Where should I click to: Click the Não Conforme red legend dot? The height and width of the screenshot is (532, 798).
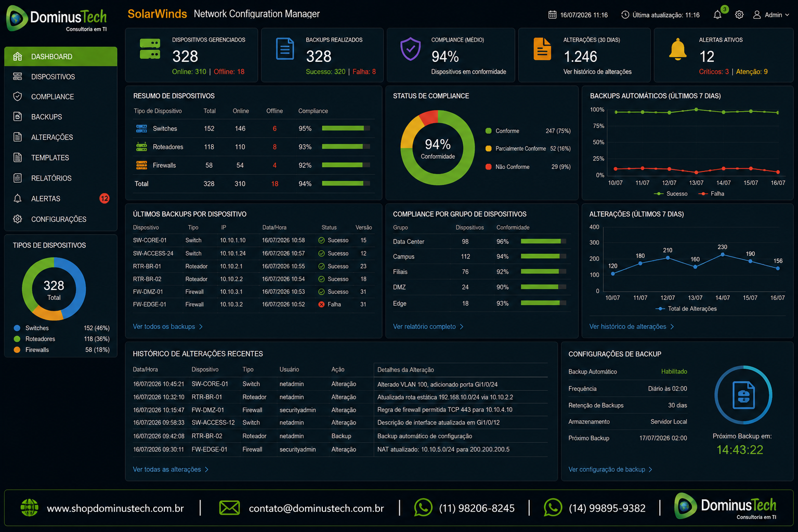click(x=488, y=167)
